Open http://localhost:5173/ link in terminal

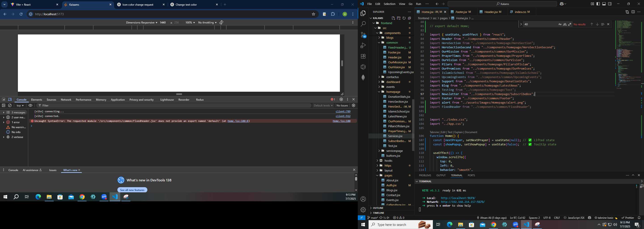point(458,198)
